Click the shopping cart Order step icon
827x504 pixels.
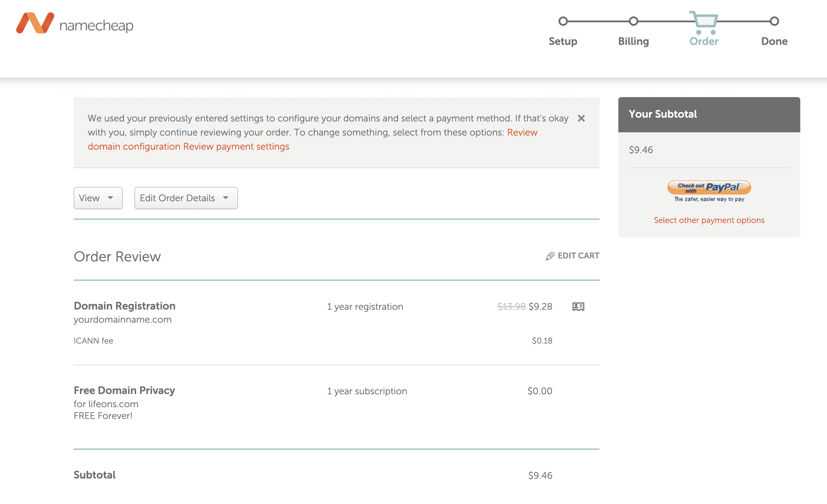click(704, 22)
